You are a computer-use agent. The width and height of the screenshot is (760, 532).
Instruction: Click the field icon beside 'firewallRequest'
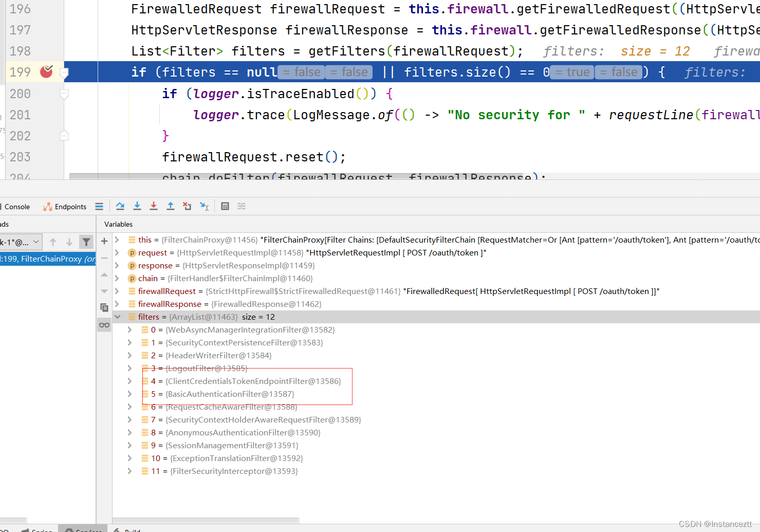point(132,291)
